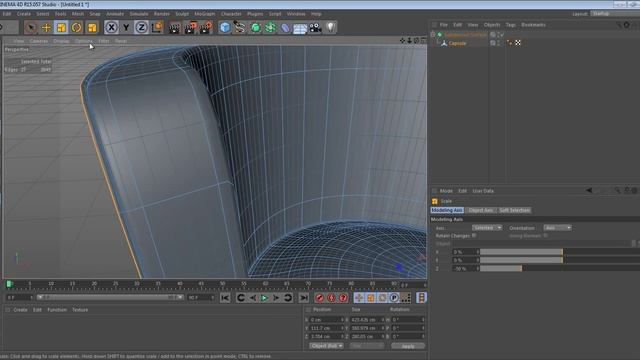The image size is (640, 360).
Task: Toggle position key recording icon
Action: coord(359,298)
